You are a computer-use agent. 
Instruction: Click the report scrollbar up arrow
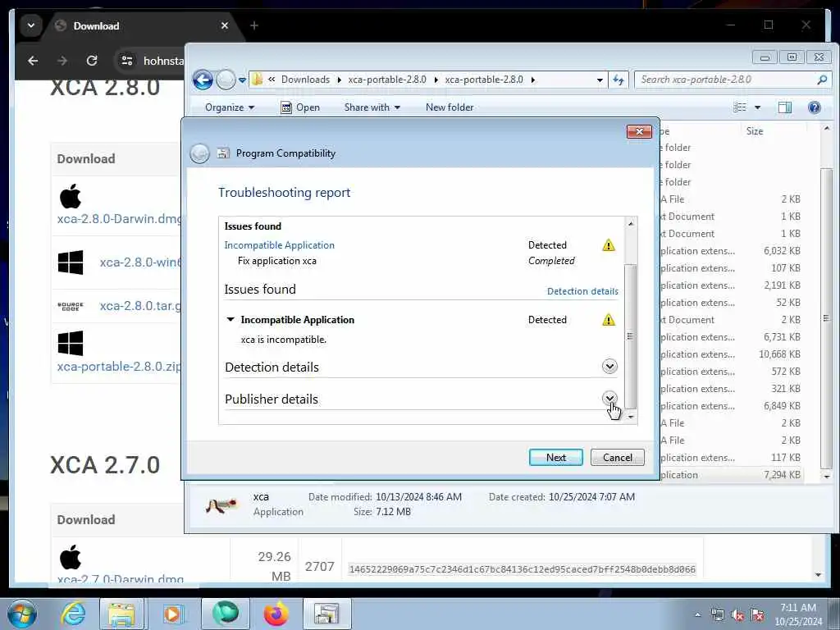coord(631,223)
